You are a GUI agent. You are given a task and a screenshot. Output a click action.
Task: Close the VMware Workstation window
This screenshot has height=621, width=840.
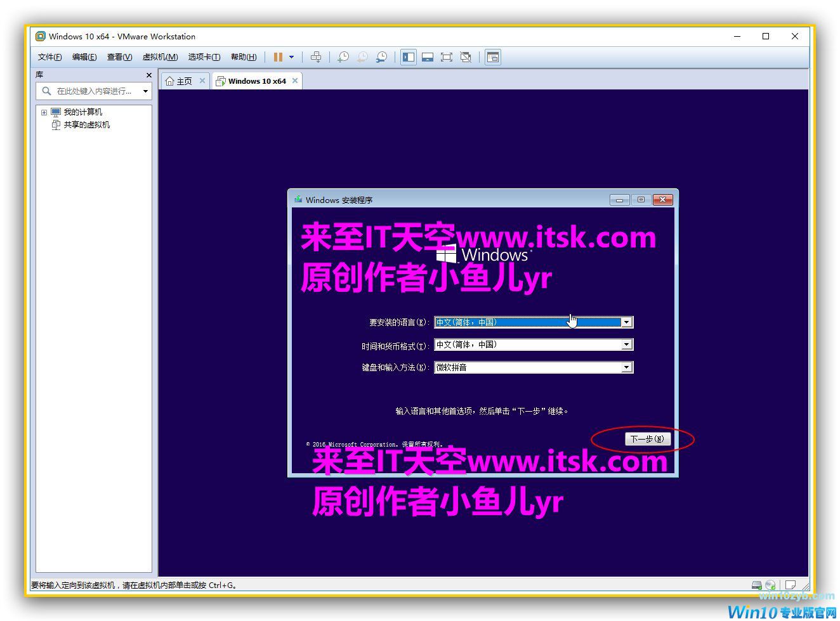(x=795, y=36)
